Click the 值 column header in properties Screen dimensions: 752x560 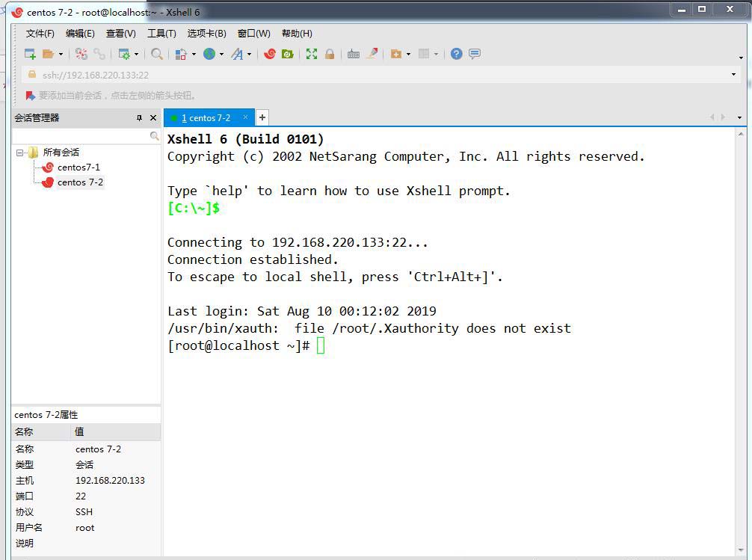pos(116,432)
